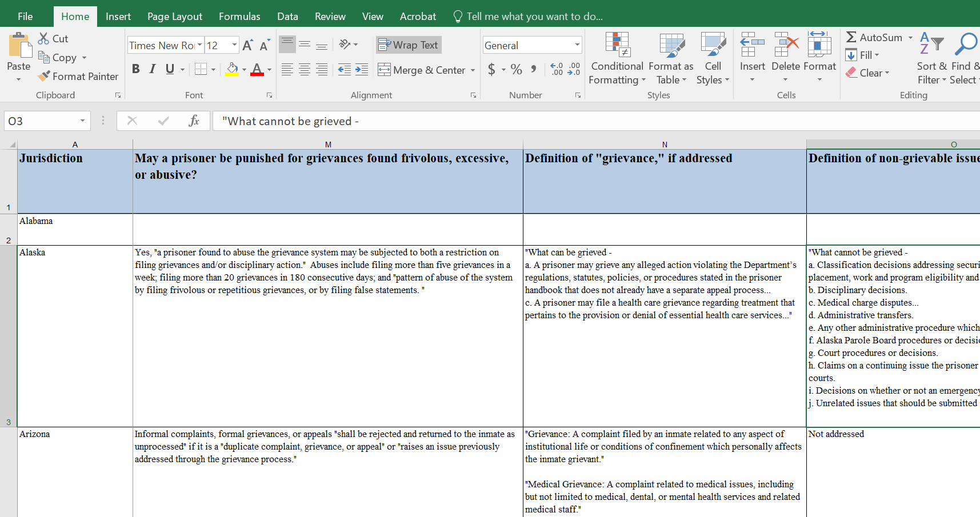
Task: Apply Percent Style format
Action: coord(517,70)
